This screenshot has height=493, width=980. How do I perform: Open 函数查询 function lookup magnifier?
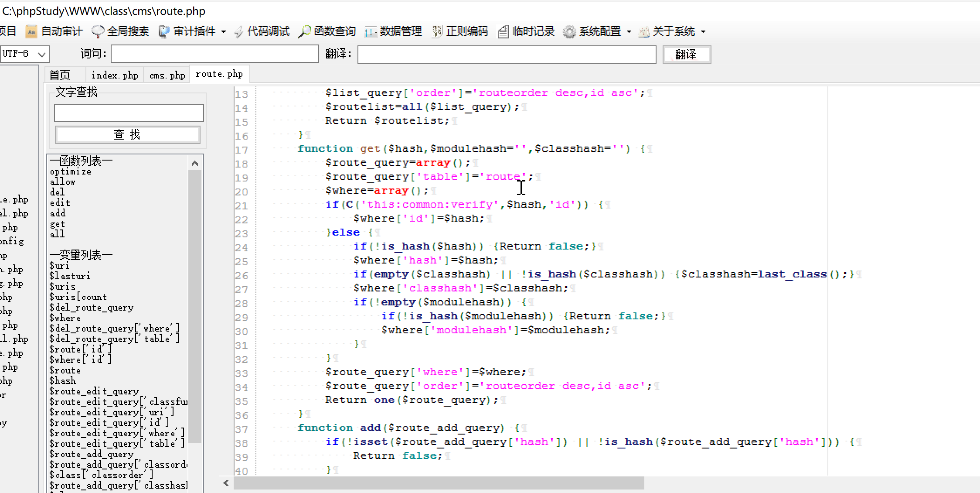click(305, 32)
